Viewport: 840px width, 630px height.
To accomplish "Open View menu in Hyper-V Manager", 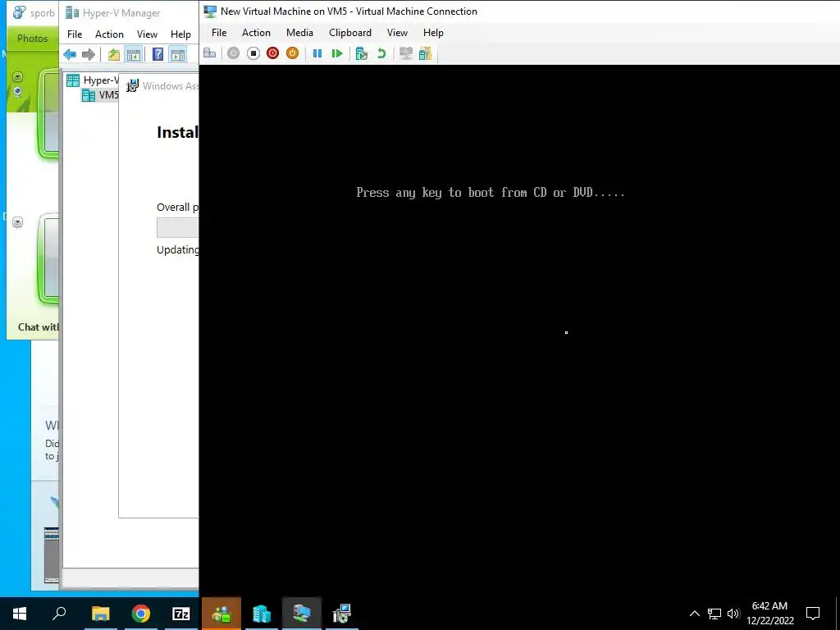I will pyautogui.click(x=147, y=34).
